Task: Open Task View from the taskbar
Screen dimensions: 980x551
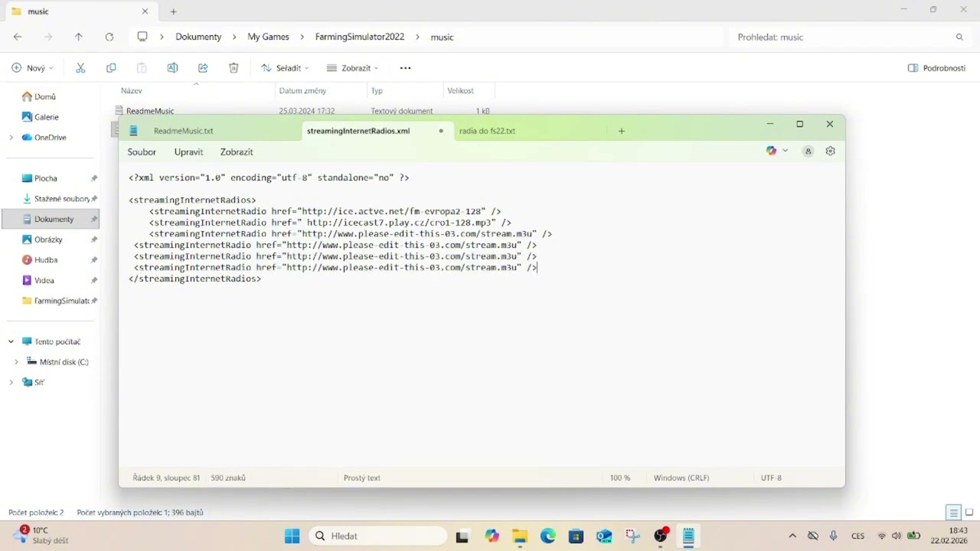Action: coord(462,536)
